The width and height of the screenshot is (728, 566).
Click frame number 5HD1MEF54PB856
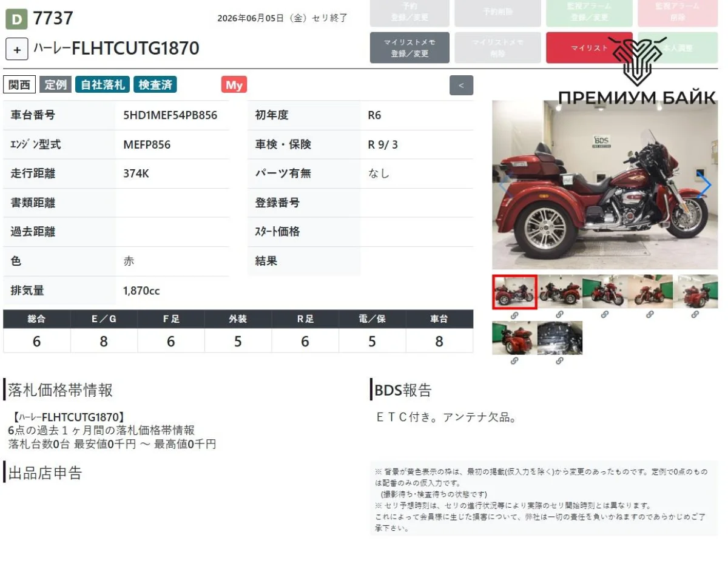pyautogui.click(x=170, y=115)
